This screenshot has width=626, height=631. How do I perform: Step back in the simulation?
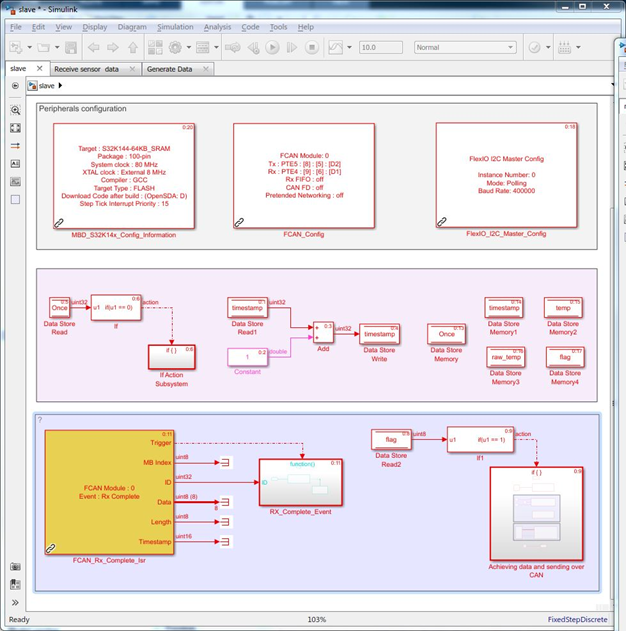[x=253, y=47]
